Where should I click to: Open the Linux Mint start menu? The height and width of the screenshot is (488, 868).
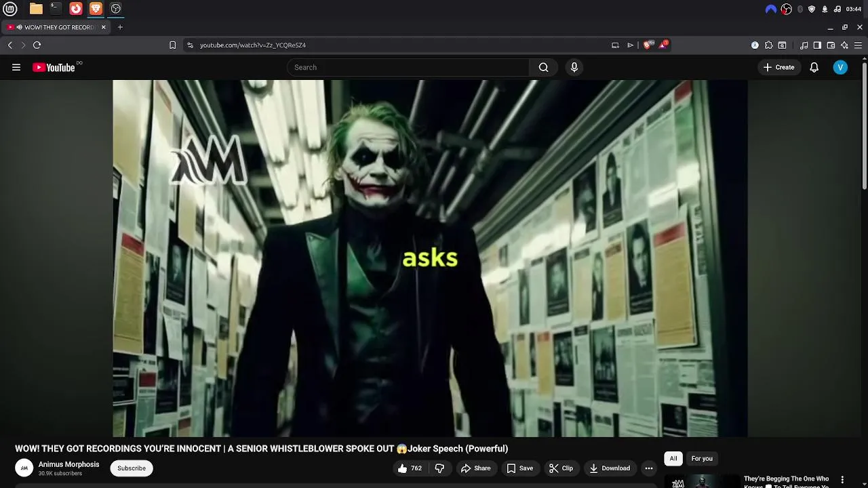(10, 9)
